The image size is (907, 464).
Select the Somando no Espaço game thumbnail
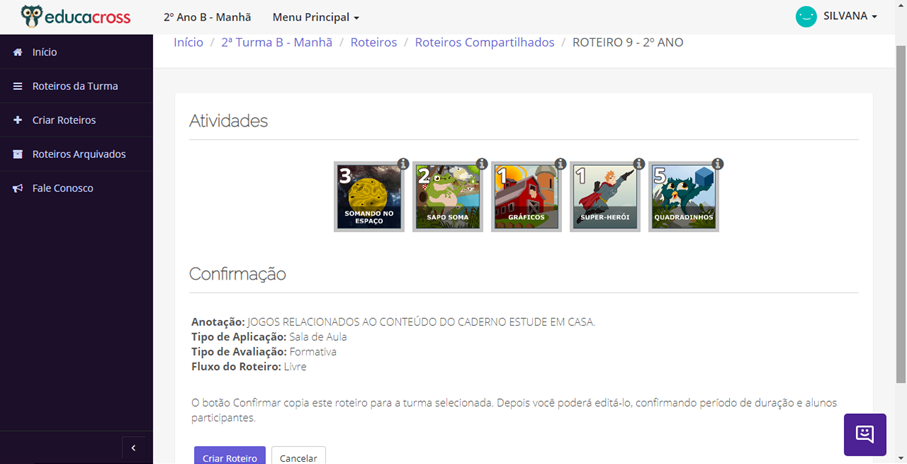[x=369, y=197]
